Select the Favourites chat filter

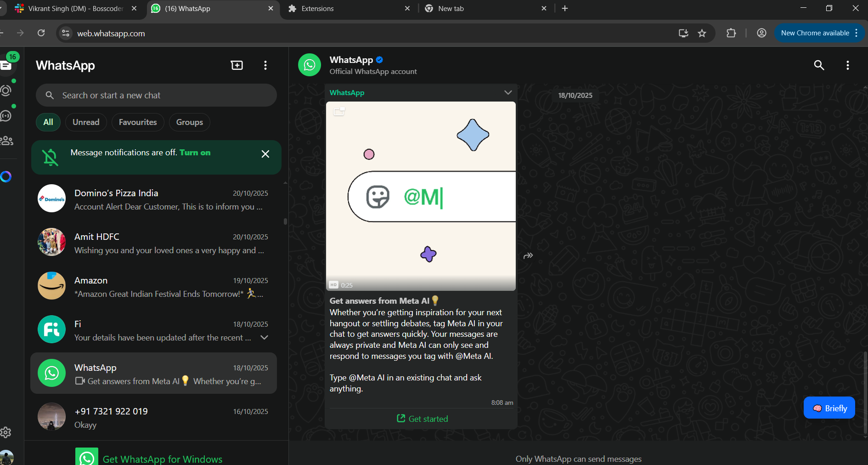tap(138, 122)
